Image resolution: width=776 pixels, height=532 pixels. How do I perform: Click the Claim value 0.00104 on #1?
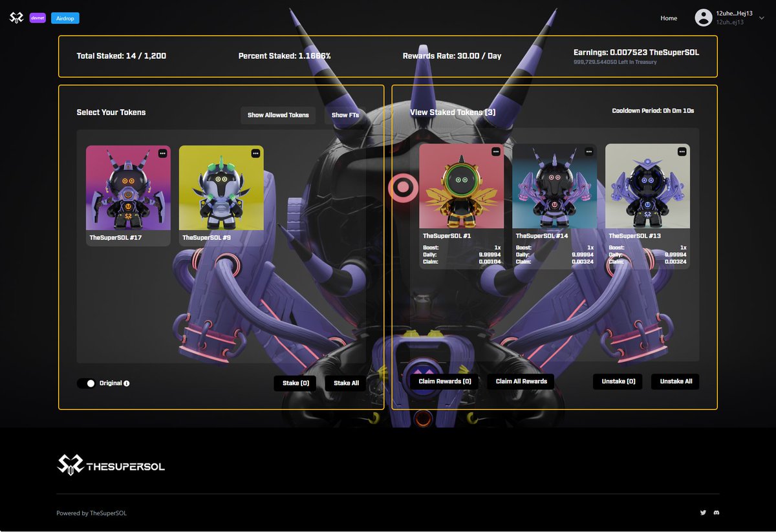click(x=490, y=262)
